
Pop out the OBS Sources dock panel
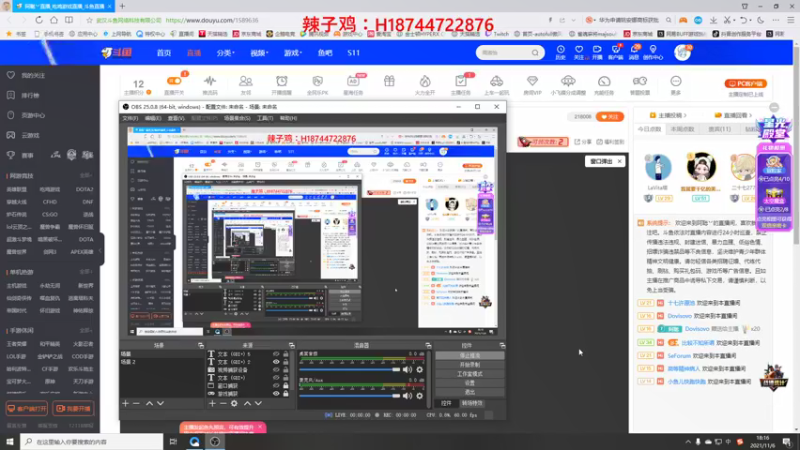point(291,345)
